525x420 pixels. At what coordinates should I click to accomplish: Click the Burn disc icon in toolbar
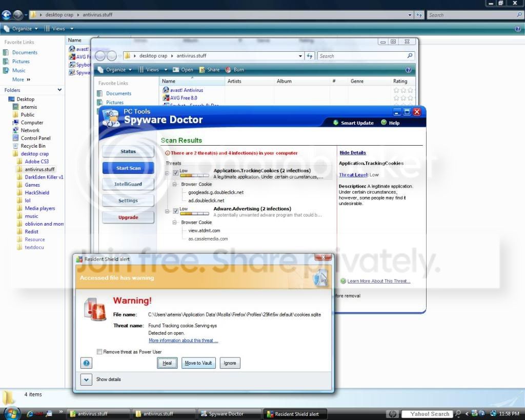click(x=228, y=70)
